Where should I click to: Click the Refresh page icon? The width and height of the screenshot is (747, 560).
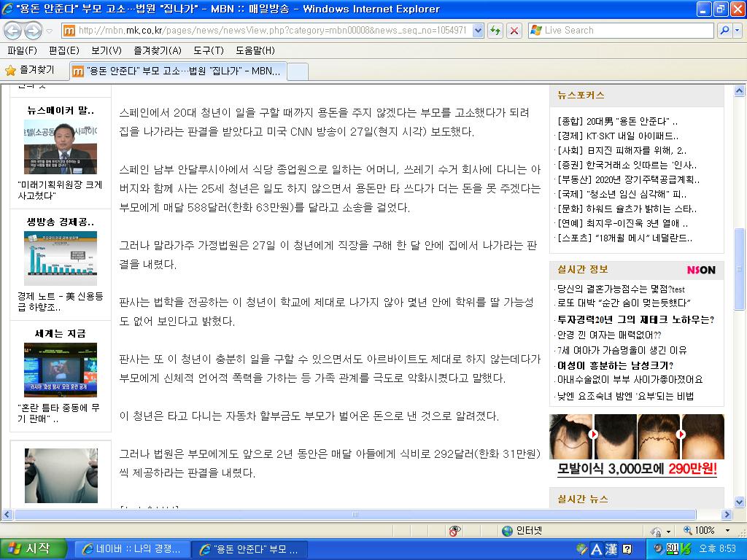(x=496, y=31)
